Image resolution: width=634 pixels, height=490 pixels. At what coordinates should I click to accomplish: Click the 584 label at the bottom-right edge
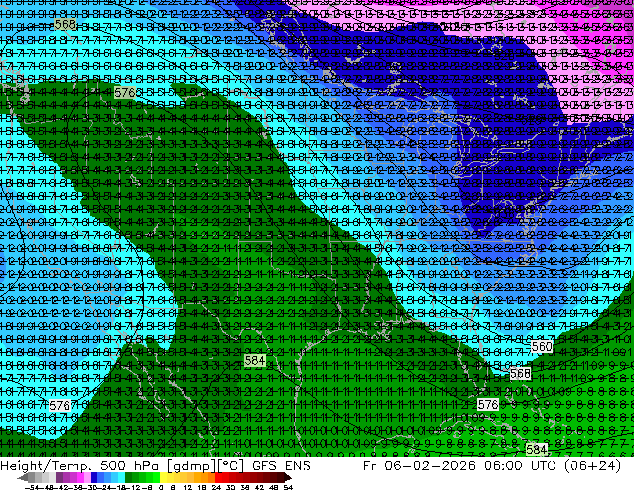pos(537,449)
